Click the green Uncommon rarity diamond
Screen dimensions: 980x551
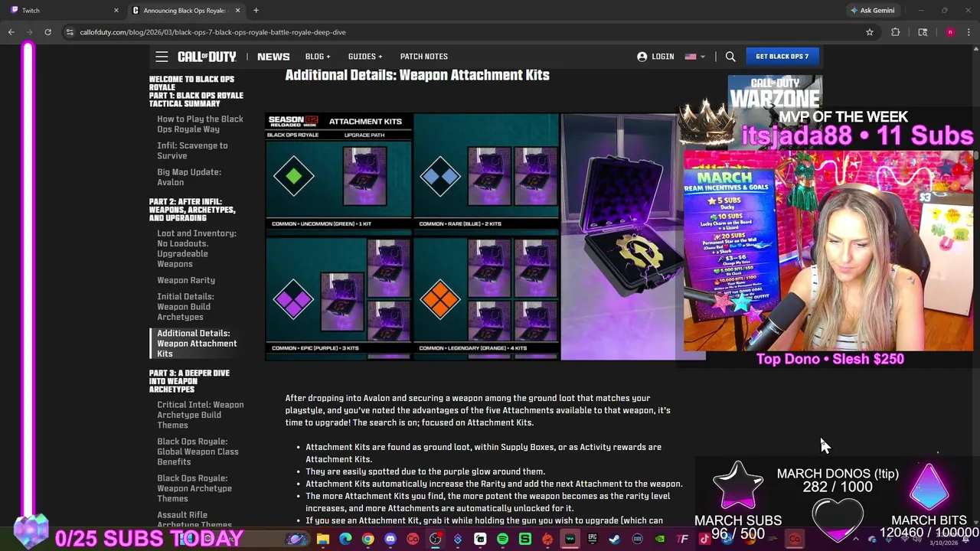[294, 176]
